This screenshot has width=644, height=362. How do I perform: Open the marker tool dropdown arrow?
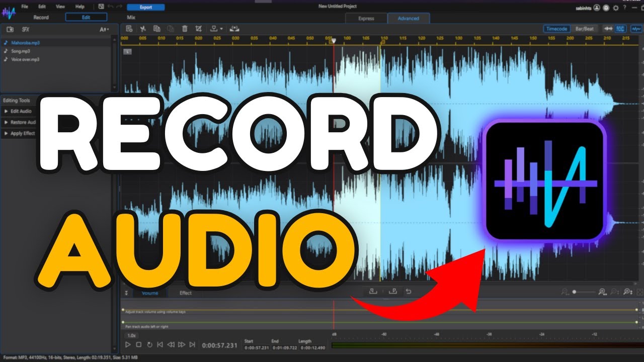tap(221, 29)
